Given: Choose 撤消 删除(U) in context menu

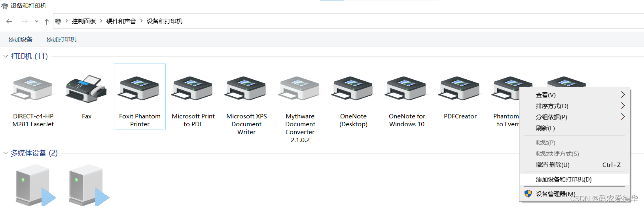Looking at the screenshot, I should point(574,165).
